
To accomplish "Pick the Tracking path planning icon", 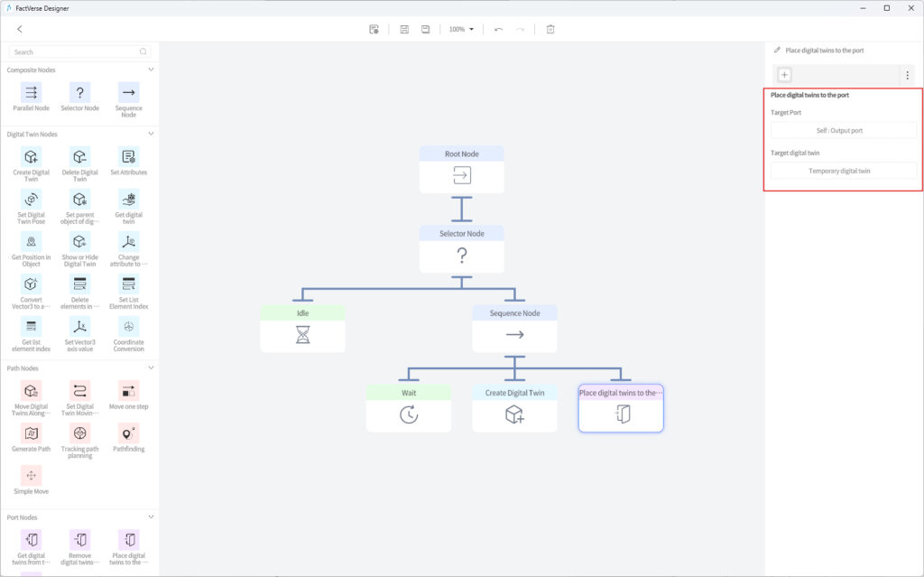I will click(x=79, y=433).
